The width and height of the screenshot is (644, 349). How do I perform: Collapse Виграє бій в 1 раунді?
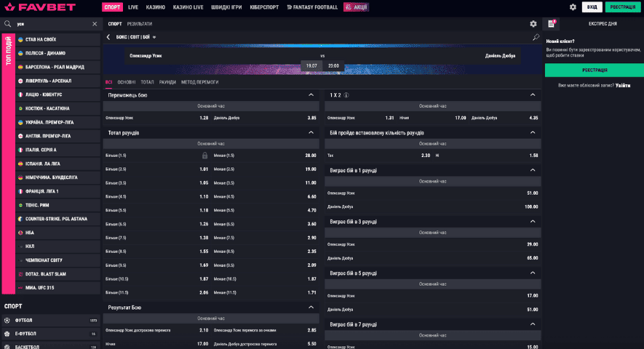point(533,170)
